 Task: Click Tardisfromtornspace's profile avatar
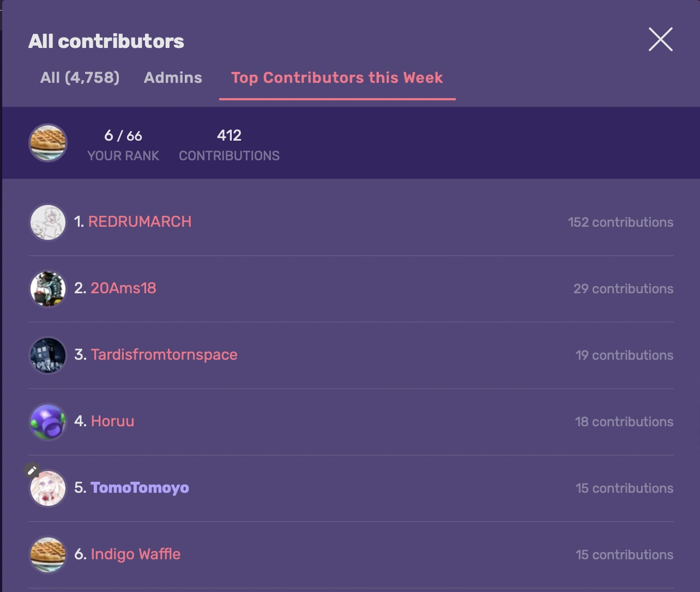pos(47,355)
